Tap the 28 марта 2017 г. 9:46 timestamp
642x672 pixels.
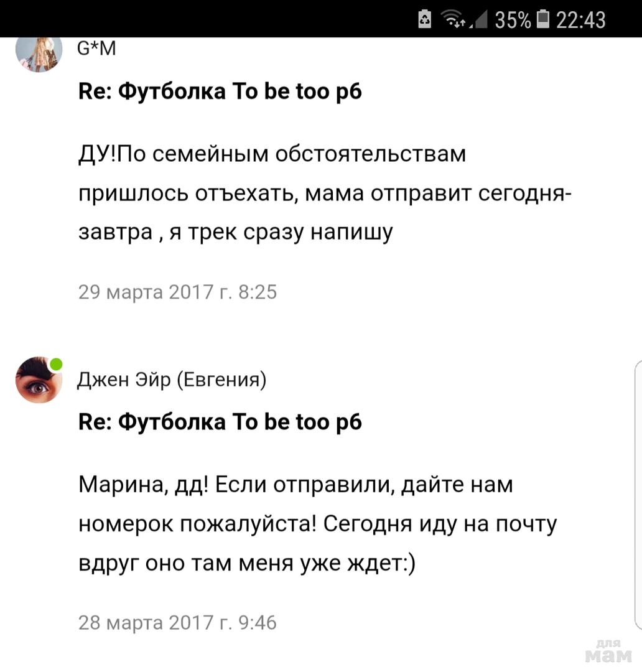[x=177, y=623]
